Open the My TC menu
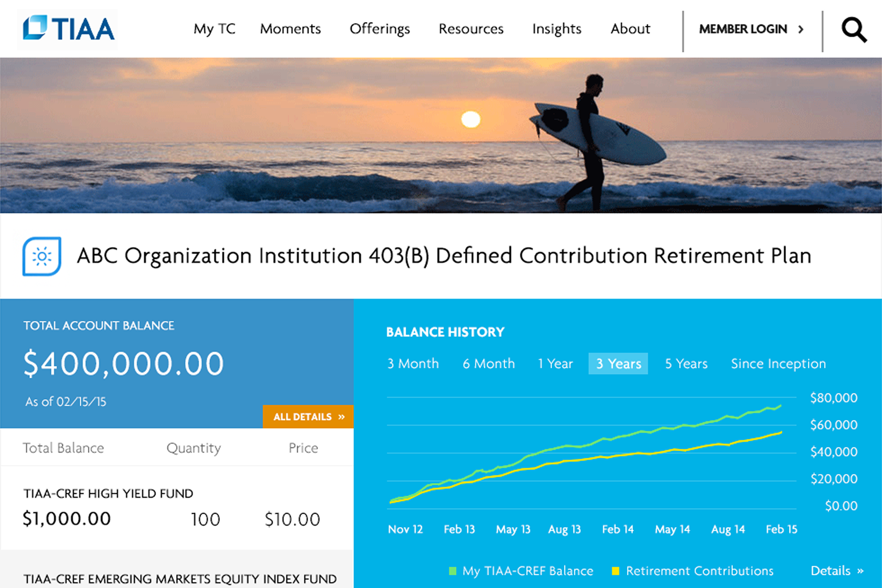This screenshot has height=588, width=882. tap(214, 29)
